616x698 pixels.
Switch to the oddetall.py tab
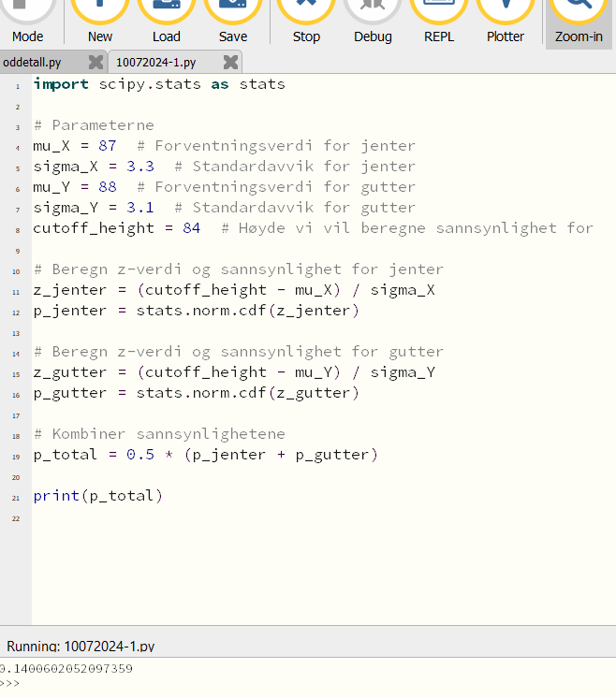click(37, 62)
